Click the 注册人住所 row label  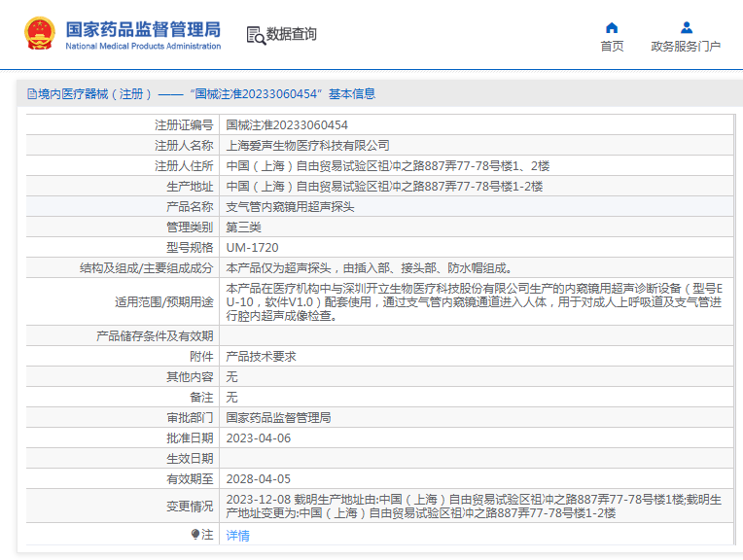pyautogui.click(x=184, y=166)
